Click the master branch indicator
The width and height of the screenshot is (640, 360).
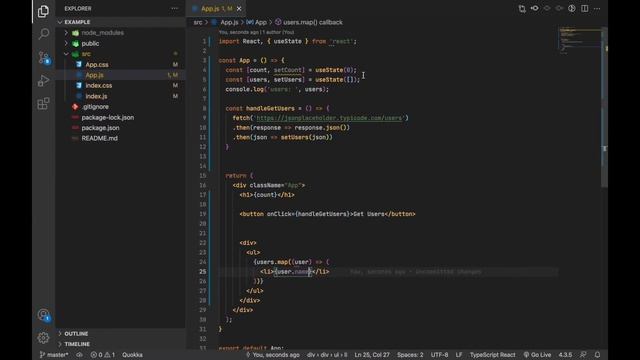(54, 355)
